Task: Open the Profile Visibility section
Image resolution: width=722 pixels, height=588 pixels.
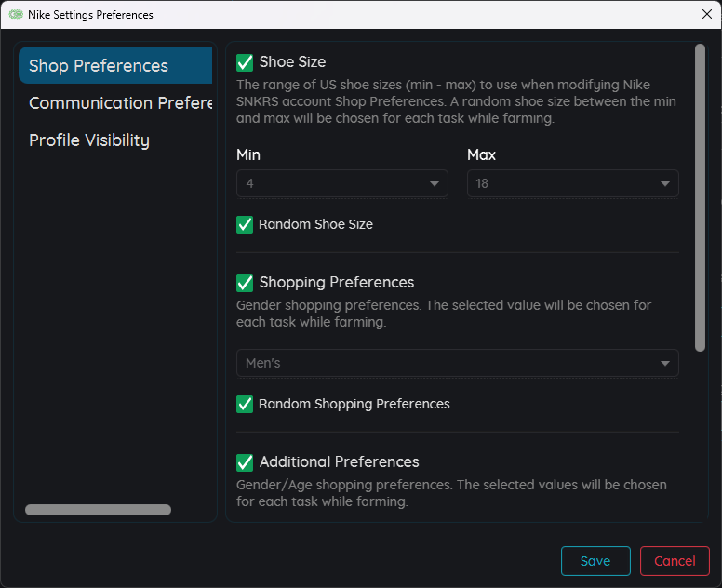Action: pos(89,140)
